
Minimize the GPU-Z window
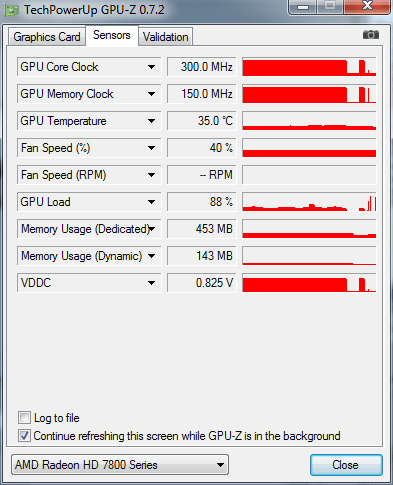(303, 7)
